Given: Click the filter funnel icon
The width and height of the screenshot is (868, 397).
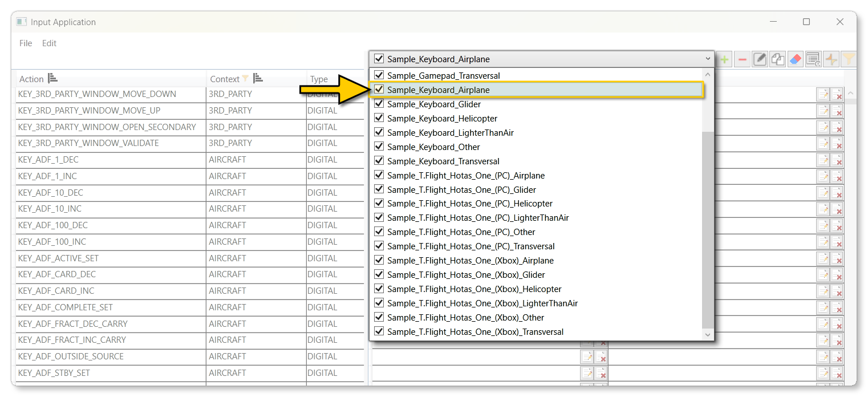Looking at the screenshot, I should coord(849,59).
